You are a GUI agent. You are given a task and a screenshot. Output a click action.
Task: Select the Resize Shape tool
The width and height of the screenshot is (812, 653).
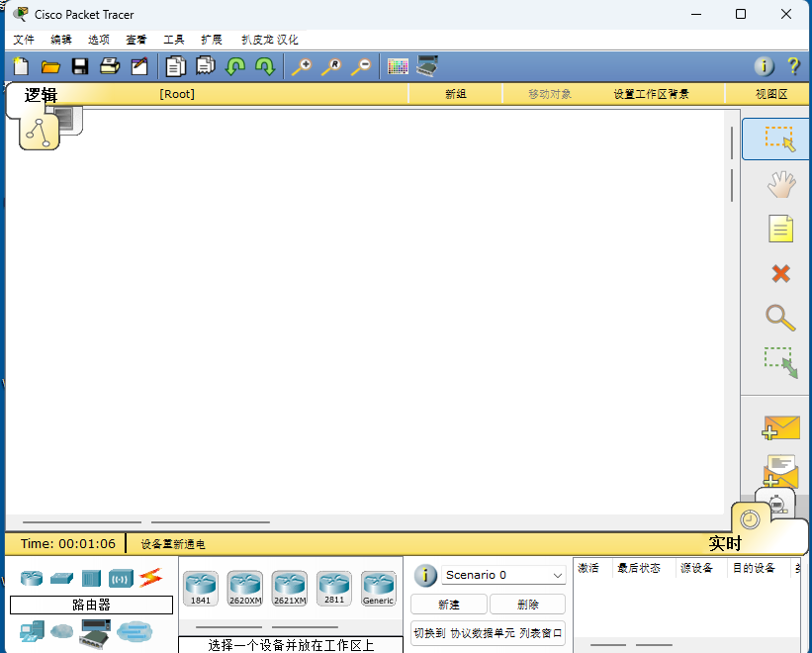click(781, 362)
